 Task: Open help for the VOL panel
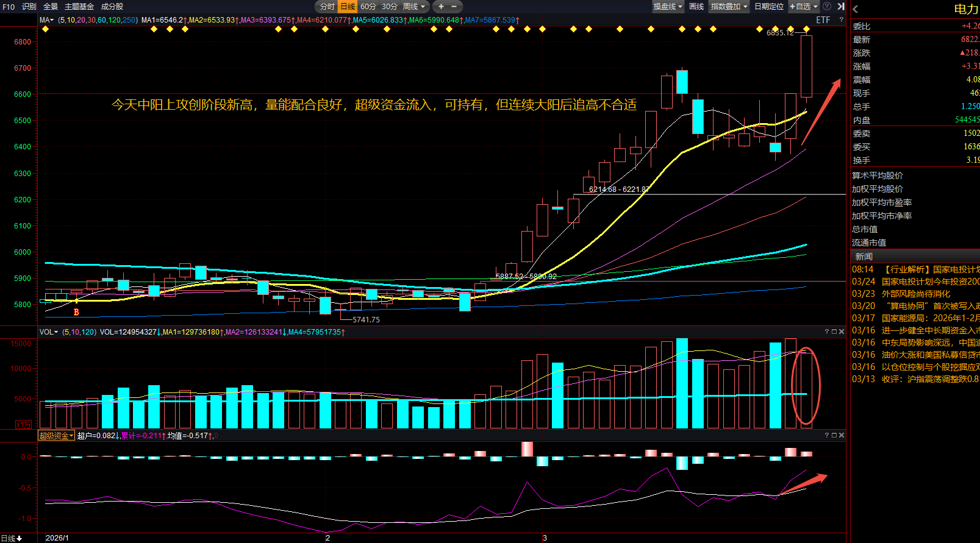[827, 332]
